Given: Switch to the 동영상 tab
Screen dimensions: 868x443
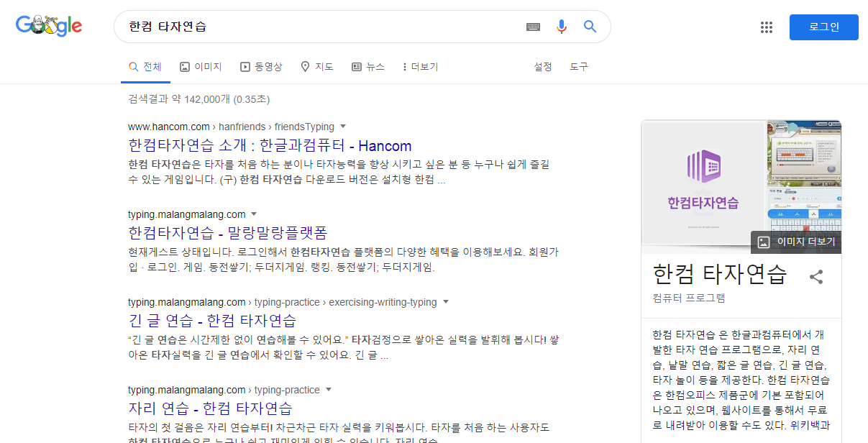Looking at the screenshot, I should tap(261, 67).
